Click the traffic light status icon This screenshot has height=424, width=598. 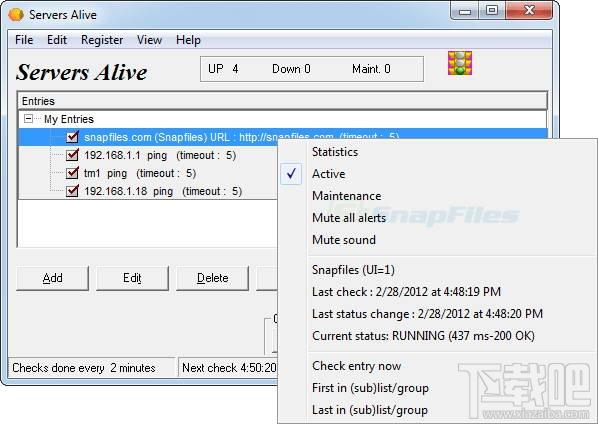point(460,63)
